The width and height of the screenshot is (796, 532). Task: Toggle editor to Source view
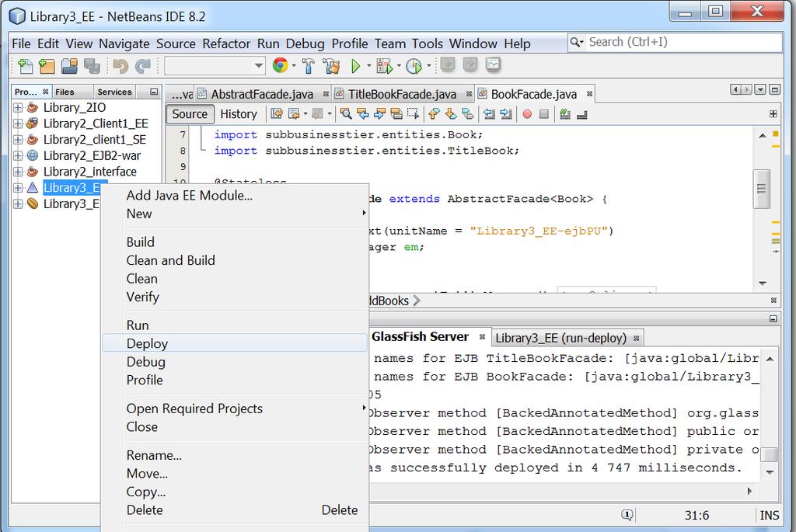(190, 113)
